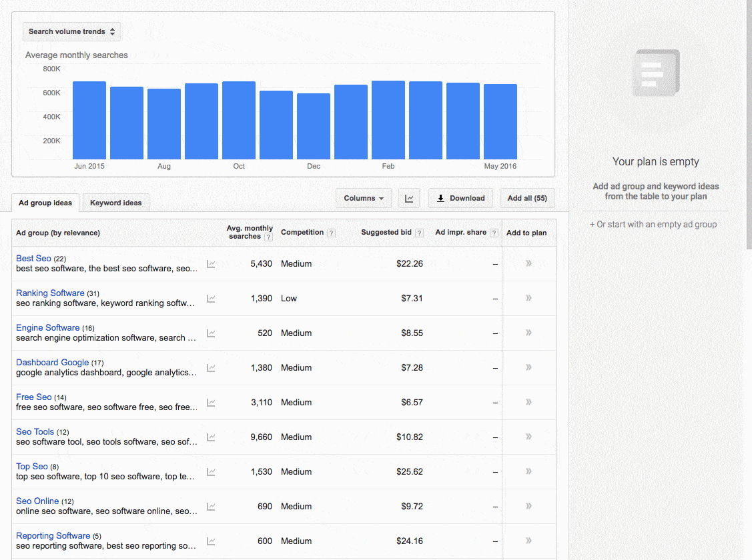Image resolution: width=752 pixels, height=560 pixels.
Task: Open the Search volume trends dropdown
Action: point(71,31)
